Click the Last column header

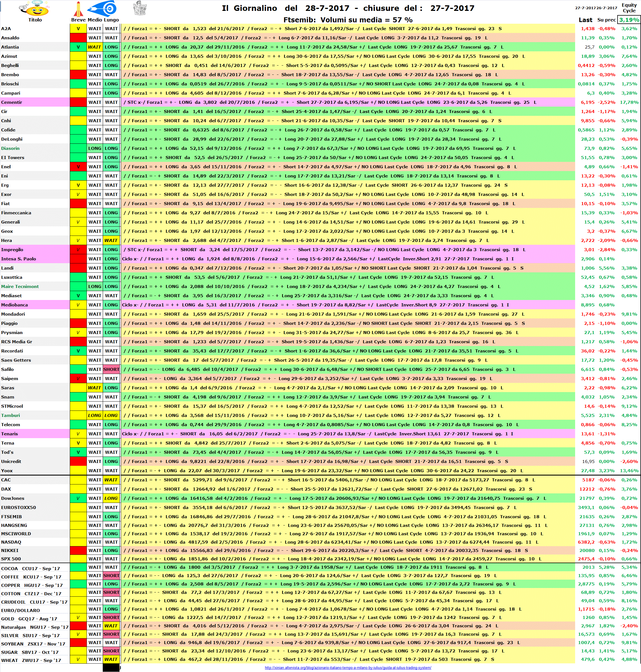pyautogui.click(x=585, y=20)
